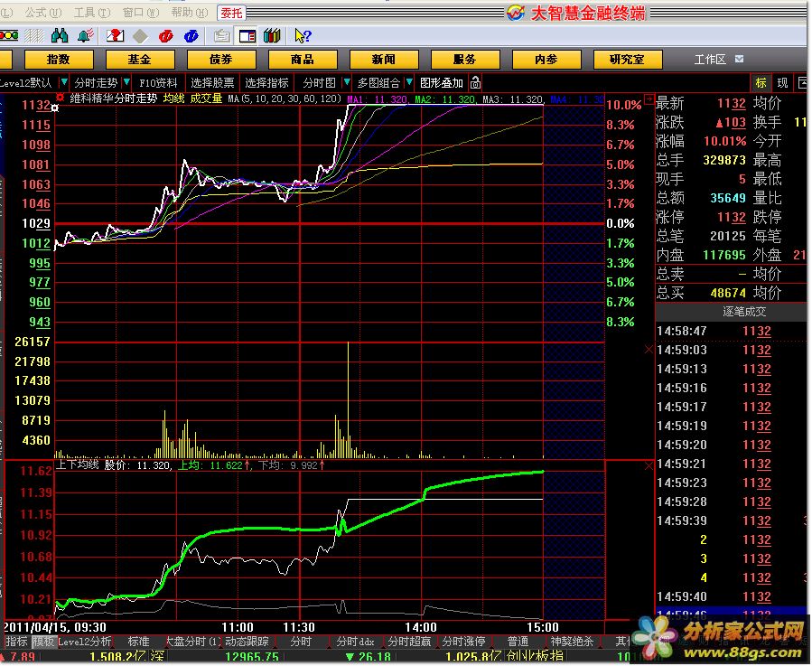The height and width of the screenshot is (666, 812).
Task: Open the 指数 category button
Action: coord(59,60)
